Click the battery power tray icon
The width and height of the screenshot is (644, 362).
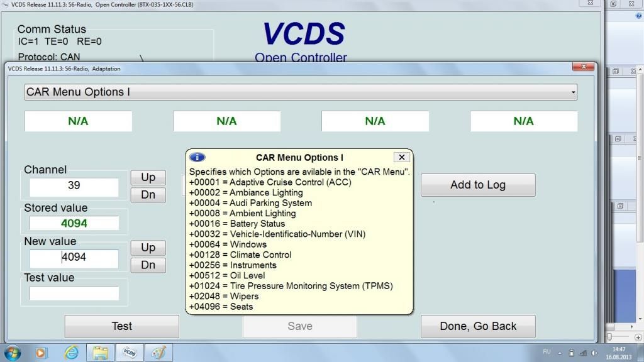coord(571,353)
